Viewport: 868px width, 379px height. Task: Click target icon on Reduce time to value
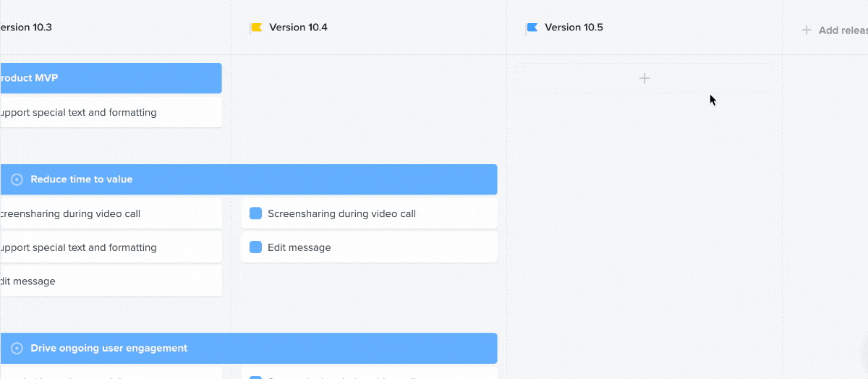click(17, 179)
